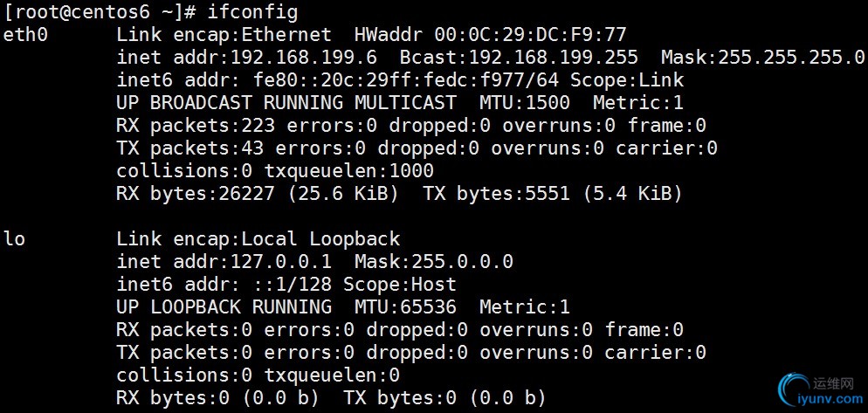Click the lo interface name
Viewport: 868px width, 413px height.
click(x=14, y=238)
